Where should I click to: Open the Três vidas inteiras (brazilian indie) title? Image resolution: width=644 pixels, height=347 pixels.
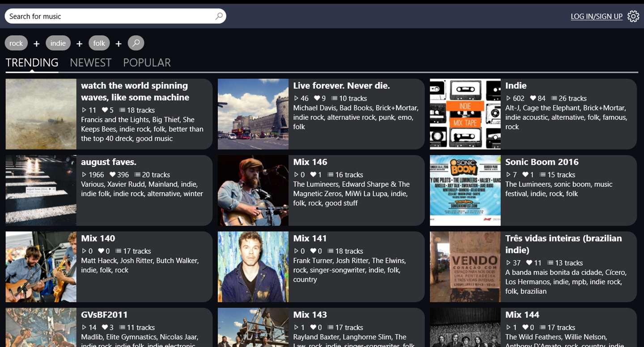[x=563, y=244]
